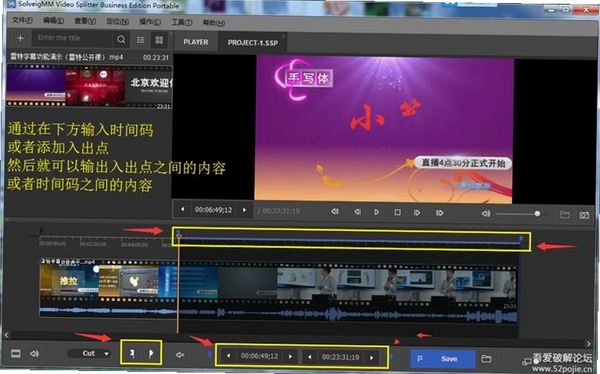Image resolution: width=600 pixels, height=374 pixels.
Task: Open the 文件(F) menu
Action: (22, 20)
